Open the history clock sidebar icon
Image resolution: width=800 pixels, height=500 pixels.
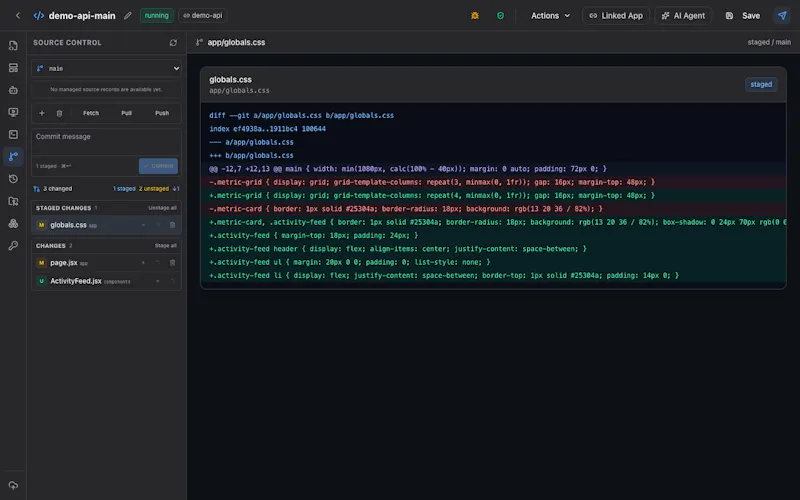(13, 179)
